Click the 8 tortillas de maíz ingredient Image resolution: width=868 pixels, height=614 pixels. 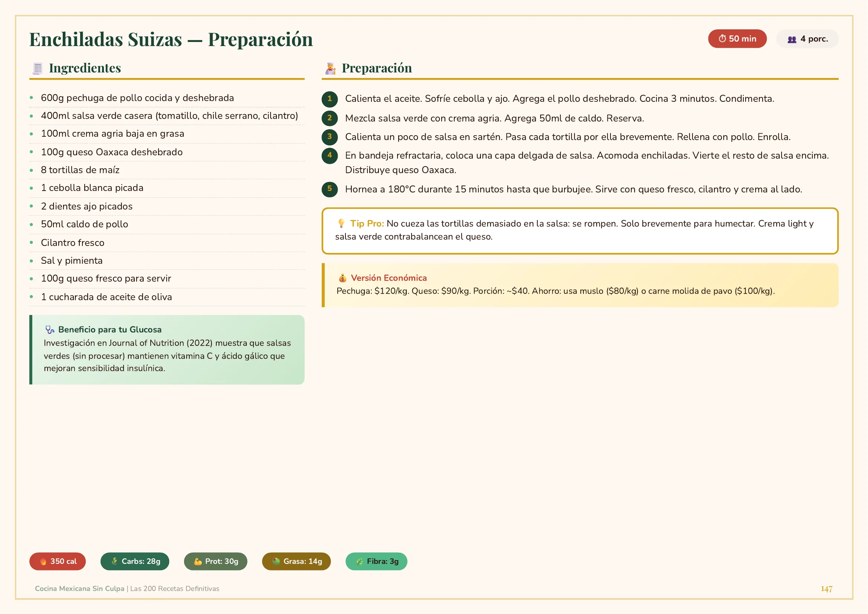pos(80,170)
